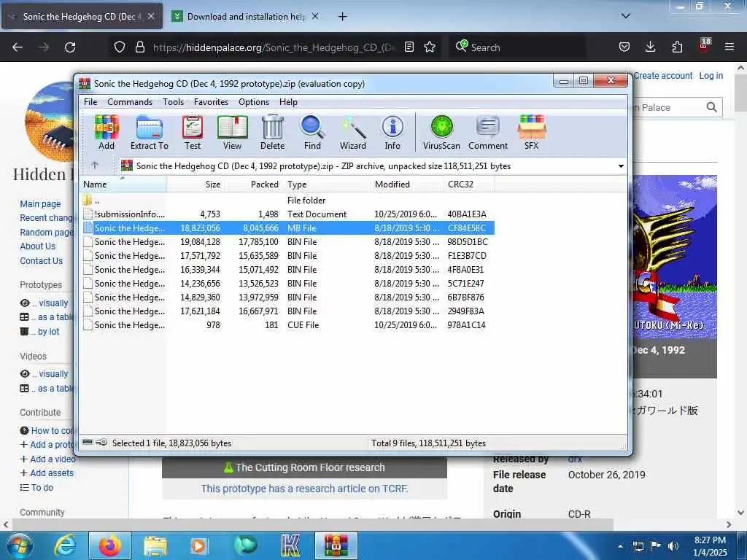Expand the archive path dropdown in WinRAR
Viewport: 747px width, 560px height.
(621, 166)
